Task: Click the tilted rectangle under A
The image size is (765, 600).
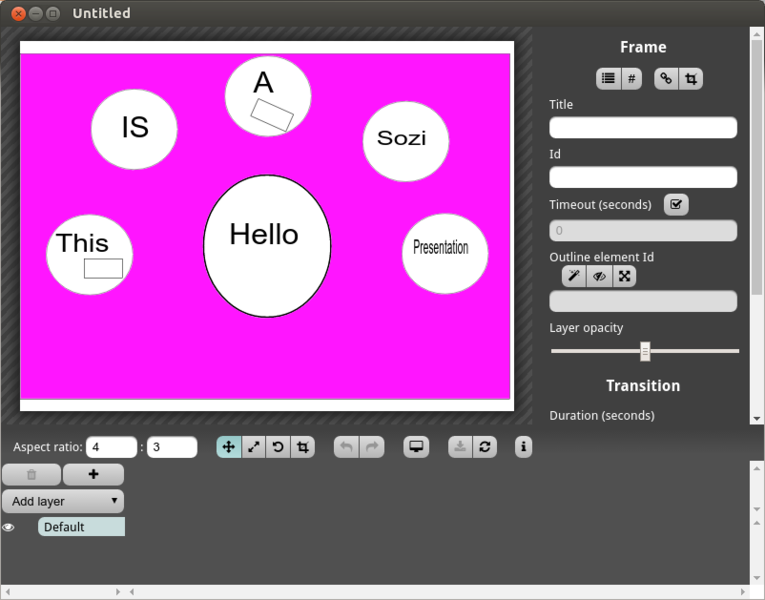Action: pyautogui.click(x=272, y=115)
